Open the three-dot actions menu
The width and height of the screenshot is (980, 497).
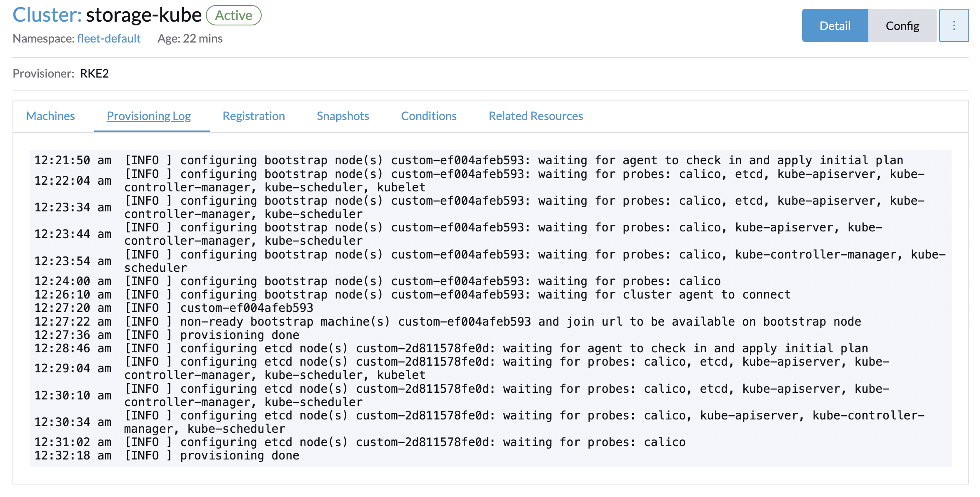coord(954,25)
